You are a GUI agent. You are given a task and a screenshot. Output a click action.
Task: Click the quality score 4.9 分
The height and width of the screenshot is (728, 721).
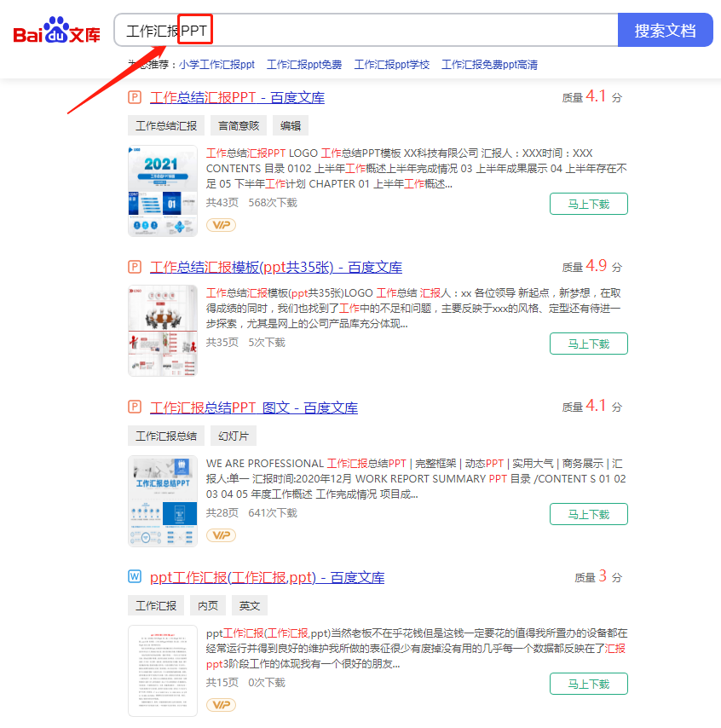(x=591, y=266)
